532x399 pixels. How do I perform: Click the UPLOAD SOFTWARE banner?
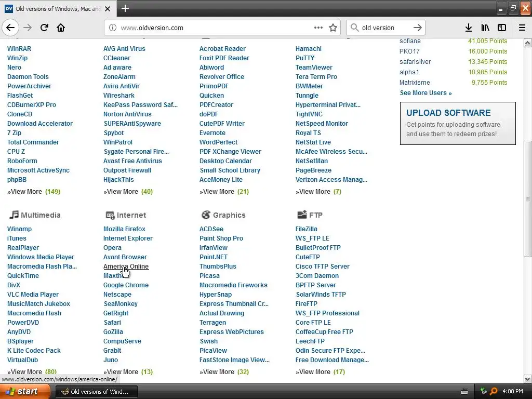458,123
